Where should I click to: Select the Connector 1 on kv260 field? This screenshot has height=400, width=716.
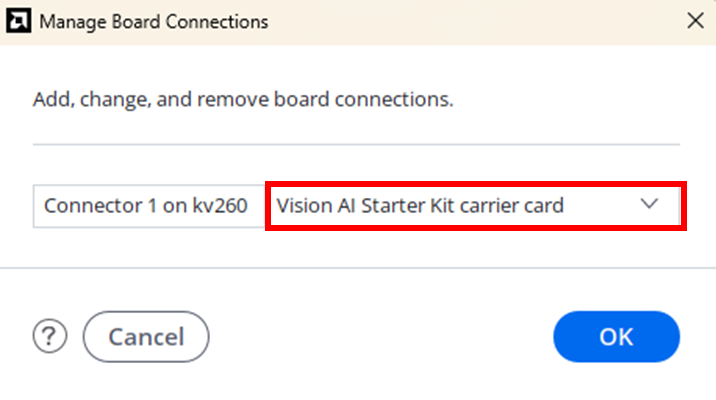point(149,206)
